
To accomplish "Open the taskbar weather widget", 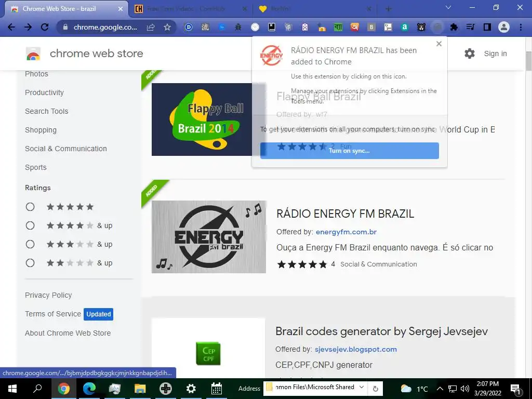I will (414, 389).
